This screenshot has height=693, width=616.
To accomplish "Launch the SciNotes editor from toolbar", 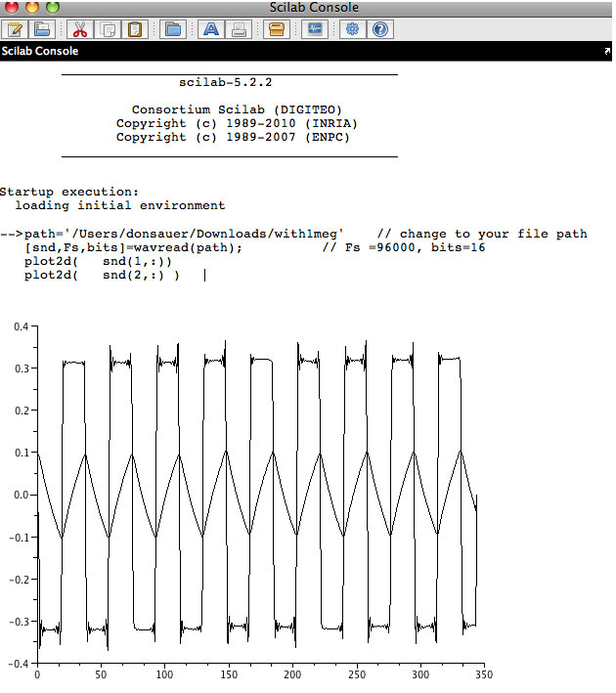I will click(15, 29).
